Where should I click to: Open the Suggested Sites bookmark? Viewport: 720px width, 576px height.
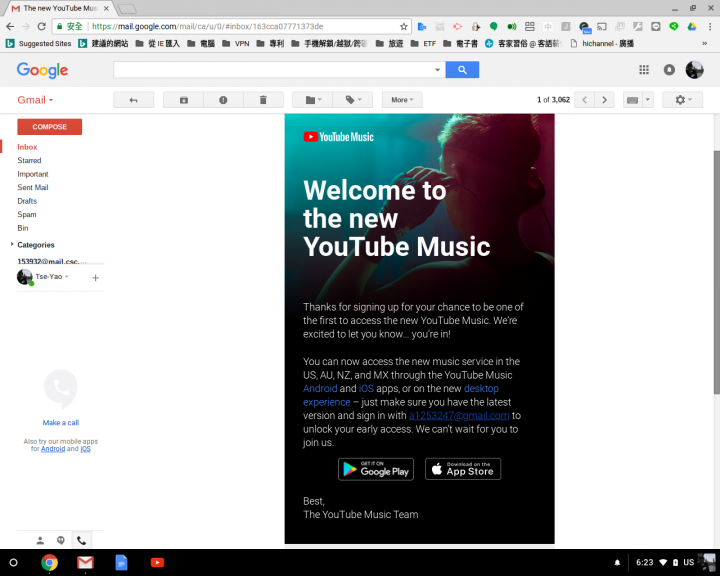pos(39,44)
